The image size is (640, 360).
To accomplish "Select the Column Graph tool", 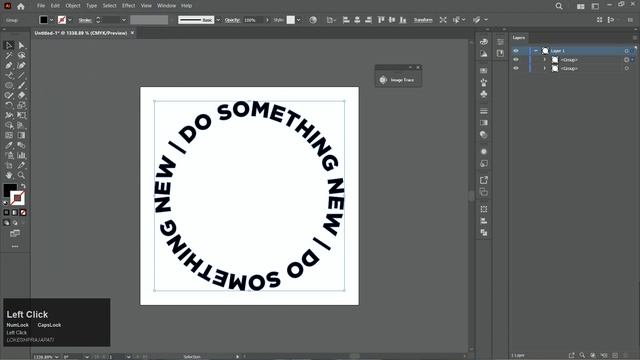I will [x=21, y=155].
